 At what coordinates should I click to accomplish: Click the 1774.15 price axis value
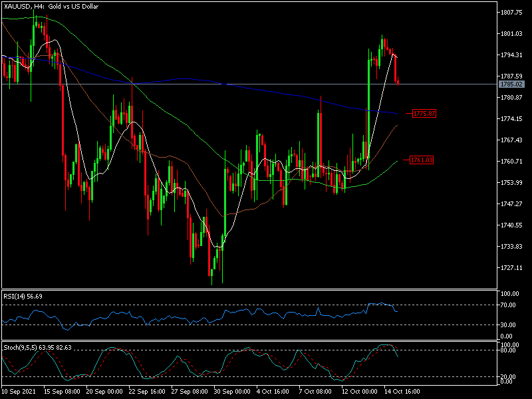(x=511, y=119)
